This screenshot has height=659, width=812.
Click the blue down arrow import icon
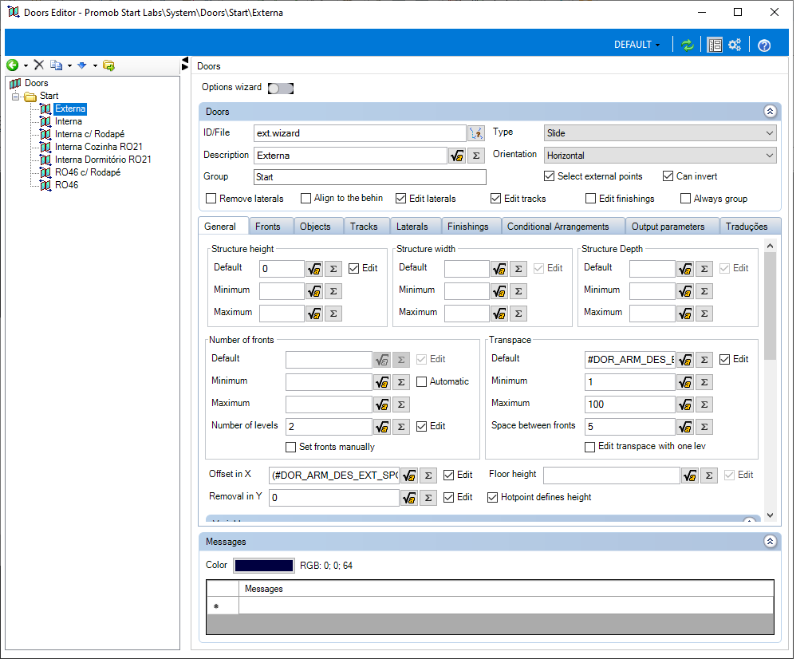pyautogui.click(x=82, y=65)
